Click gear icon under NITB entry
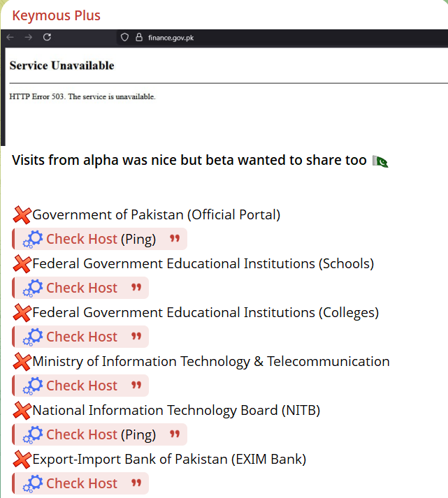The width and height of the screenshot is (448, 498). 33,434
